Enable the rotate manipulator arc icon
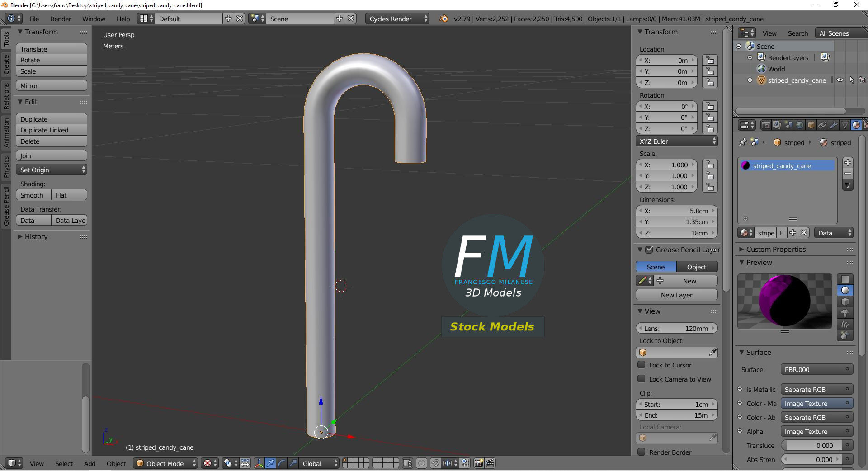 (x=282, y=463)
